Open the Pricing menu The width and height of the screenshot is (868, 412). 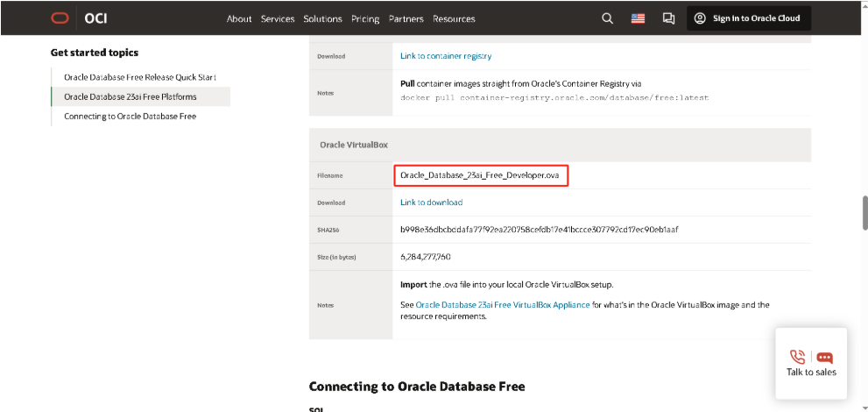(365, 18)
